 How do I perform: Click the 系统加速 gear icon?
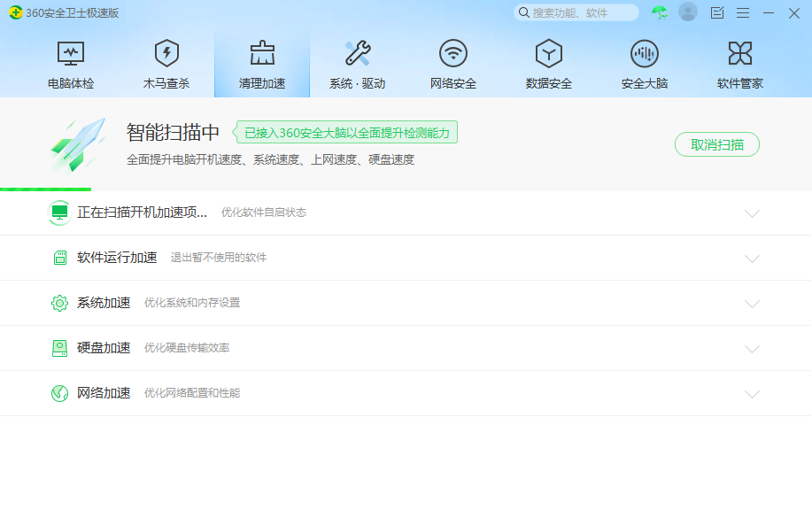tap(59, 303)
